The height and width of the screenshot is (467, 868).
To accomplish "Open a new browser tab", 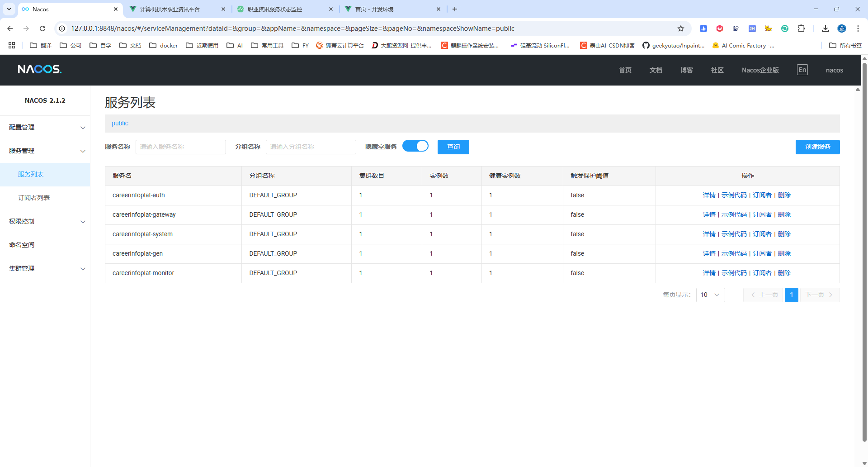I will [x=455, y=9].
